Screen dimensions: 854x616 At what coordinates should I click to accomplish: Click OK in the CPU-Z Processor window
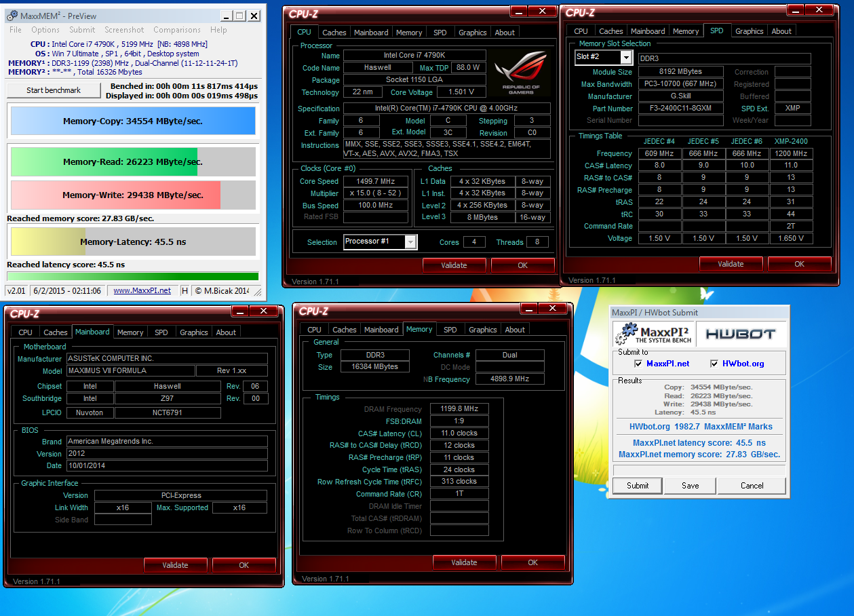(522, 265)
